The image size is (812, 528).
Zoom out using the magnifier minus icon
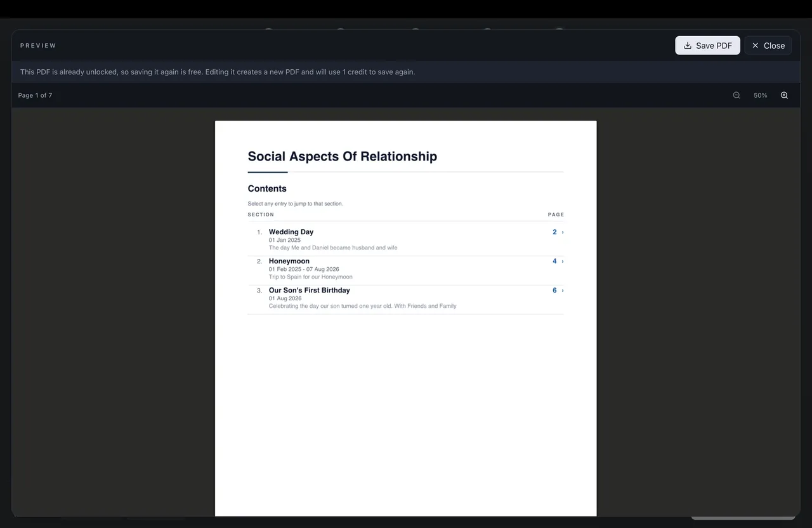737,95
